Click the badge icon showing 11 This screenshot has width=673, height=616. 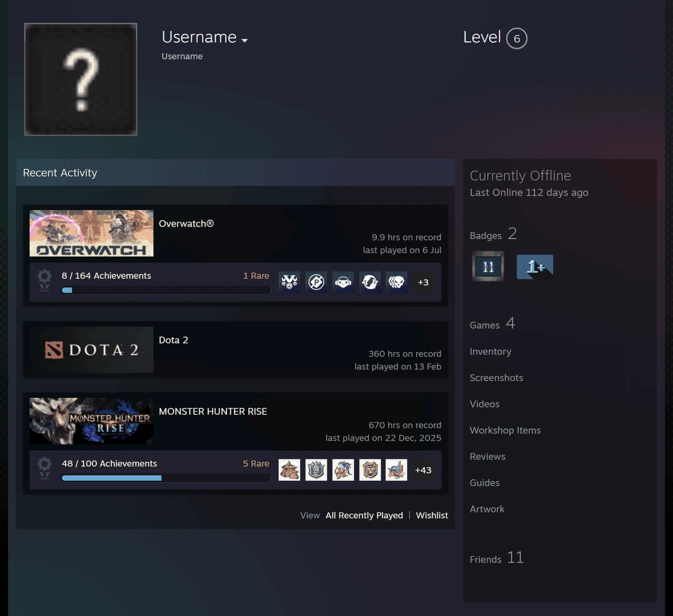click(x=488, y=266)
